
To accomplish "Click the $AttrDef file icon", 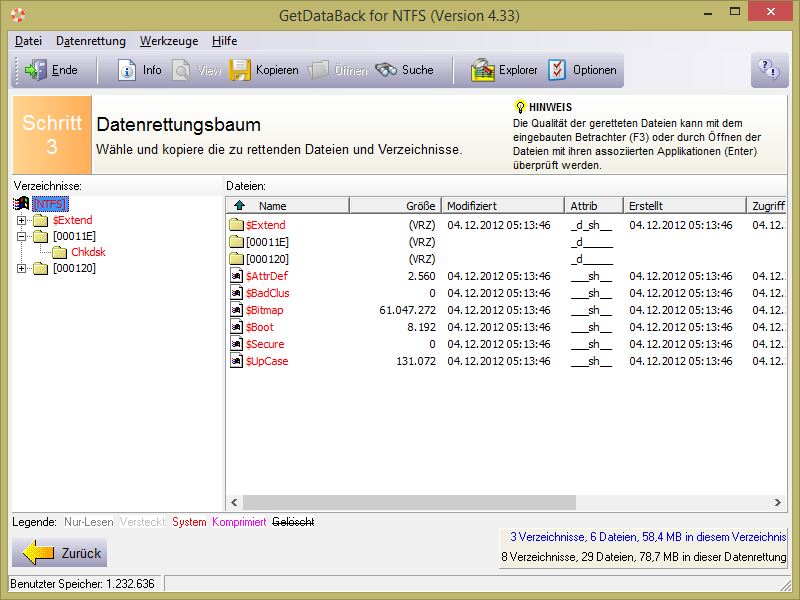I will tap(236, 276).
